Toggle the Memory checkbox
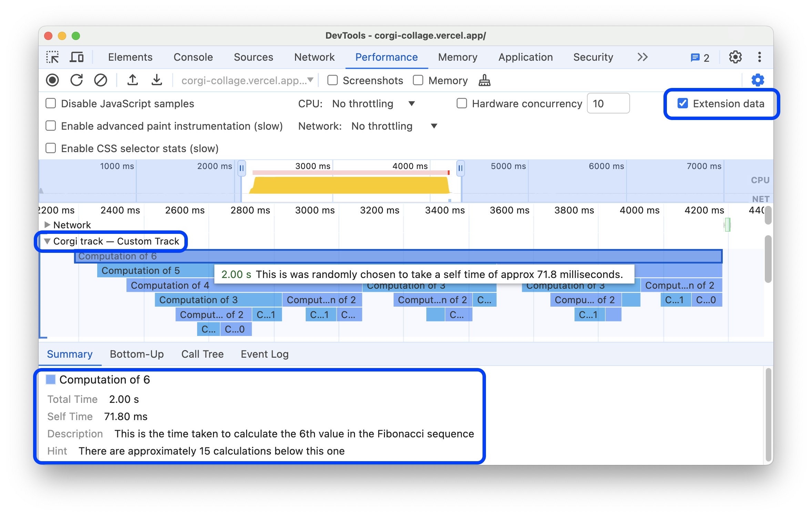 tap(417, 80)
